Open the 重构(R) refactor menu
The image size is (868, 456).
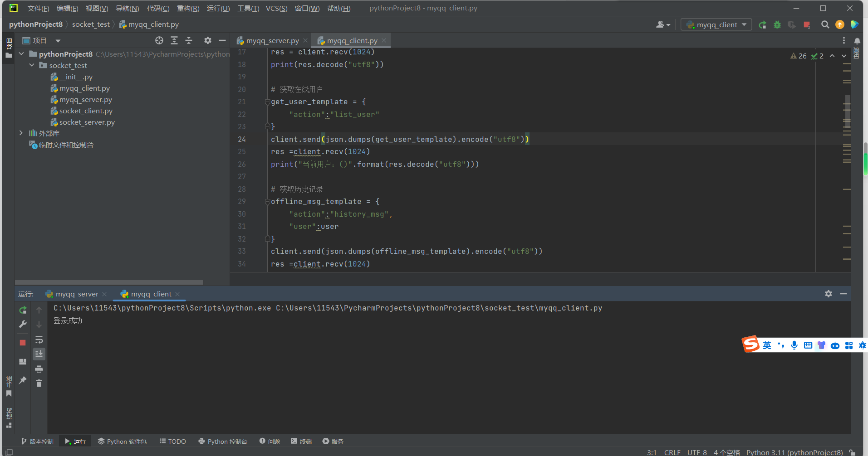tap(188, 8)
